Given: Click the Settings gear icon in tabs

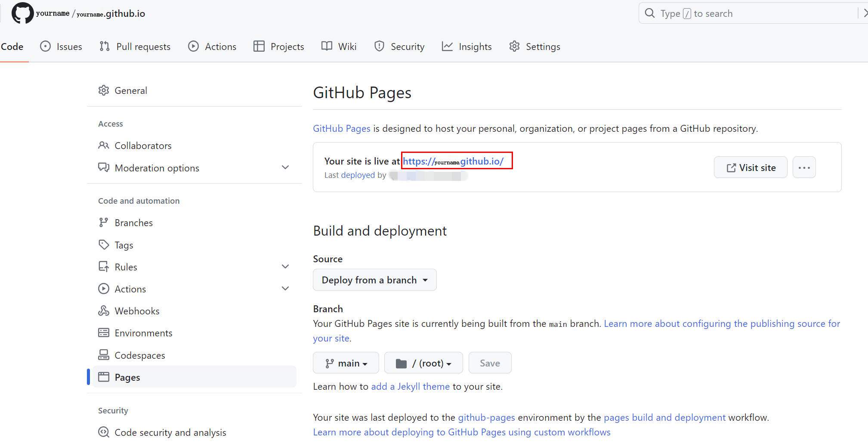Looking at the screenshot, I should tap(514, 46).
